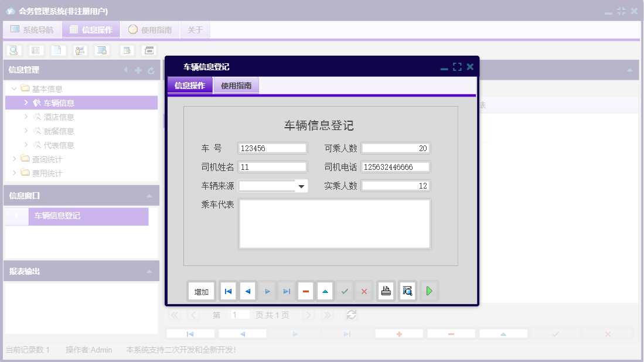The height and width of the screenshot is (362, 644).
Task: Click the report list icon in the toolbar
Action: pos(36,50)
